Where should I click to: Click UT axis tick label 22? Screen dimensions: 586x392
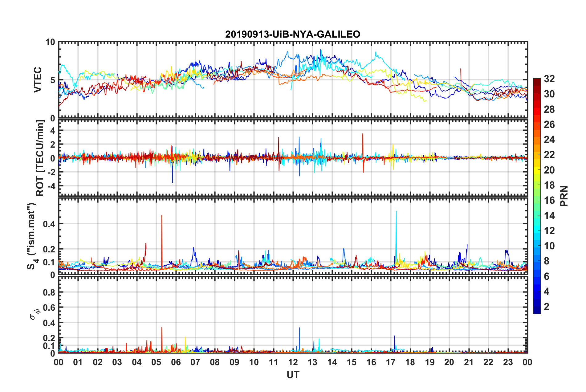[x=488, y=362]
